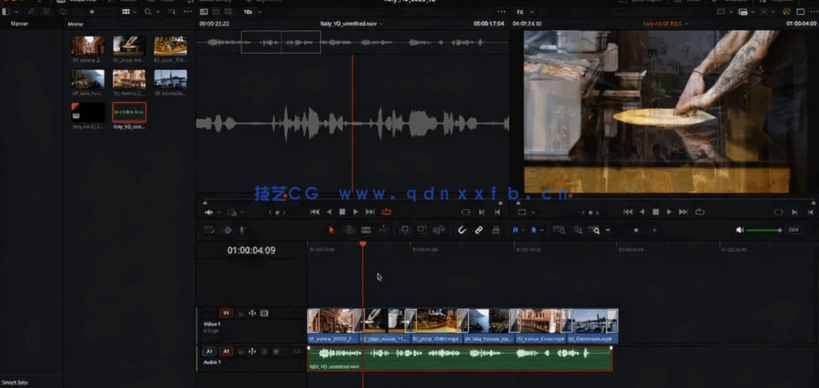Select the Master bin
819x388 pixels.
click(x=19, y=23)
